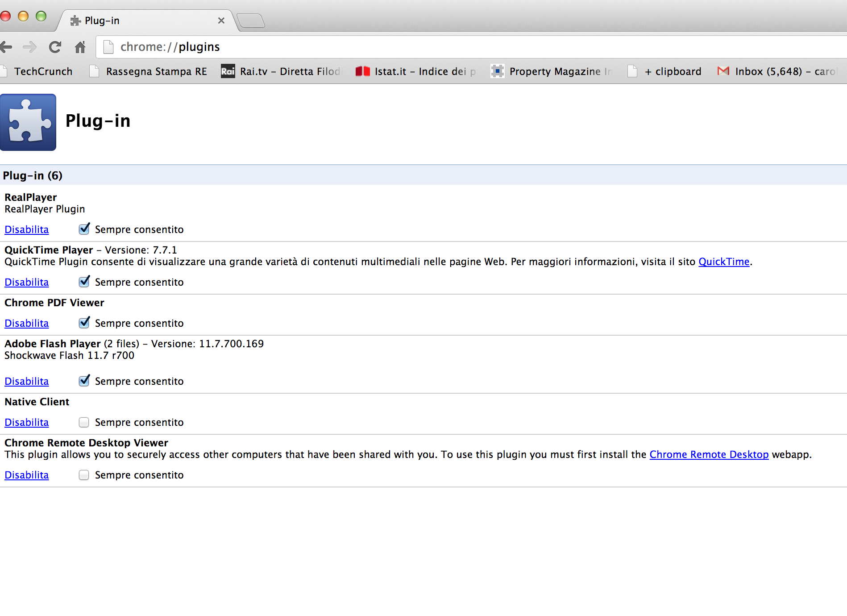This screenshot has width=847, height=616.
Task: Click the Adobe Flash Player version text
Action: (208, 344)
